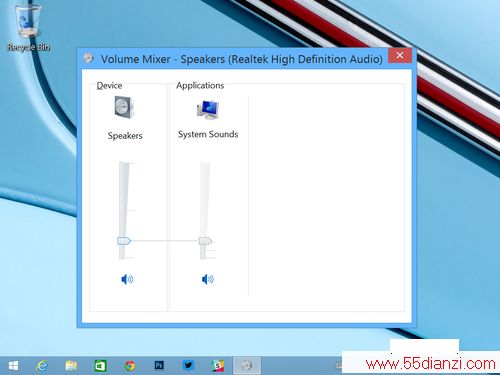This screenshot has height=375, width=500.
Task: Open the Windows Store taskbar icon
Action: [100, 366]
